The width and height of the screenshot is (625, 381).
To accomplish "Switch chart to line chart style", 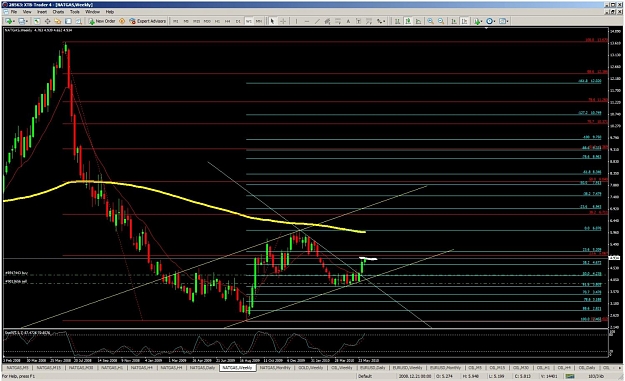I will [418, 21].
